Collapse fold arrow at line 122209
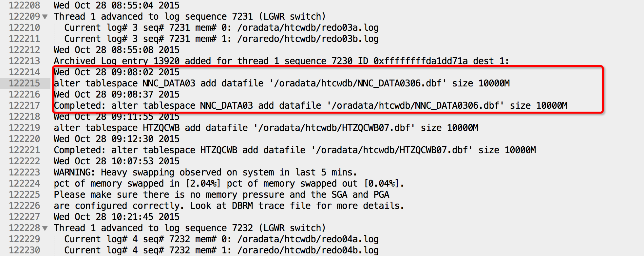The width and height of the screenshot is (644, 256). point(45,17)
